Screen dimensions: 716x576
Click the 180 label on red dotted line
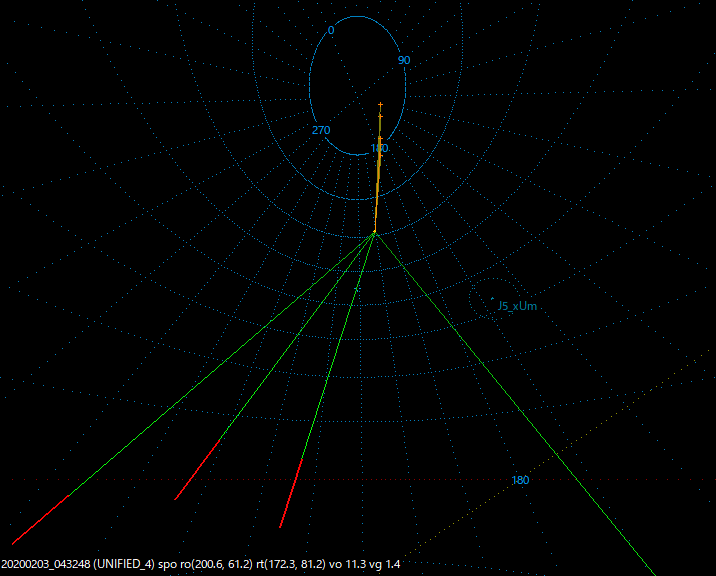(520, 480)
